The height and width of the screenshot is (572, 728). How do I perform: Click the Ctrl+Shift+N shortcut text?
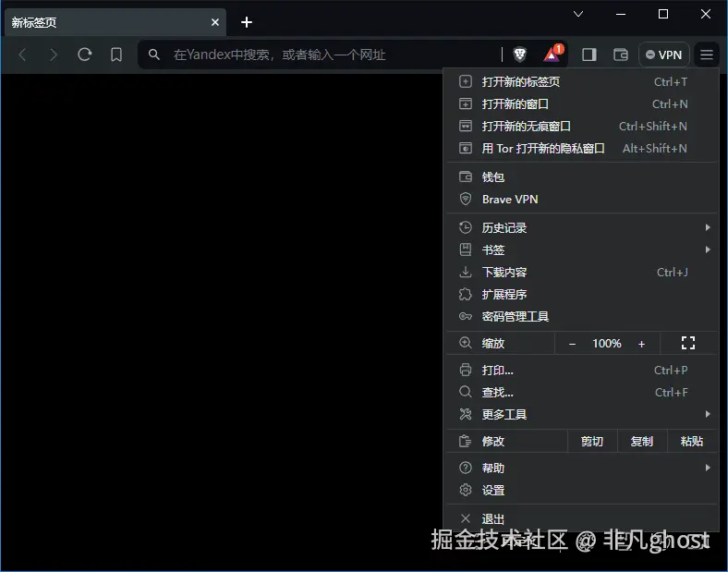tap(653, 127)
